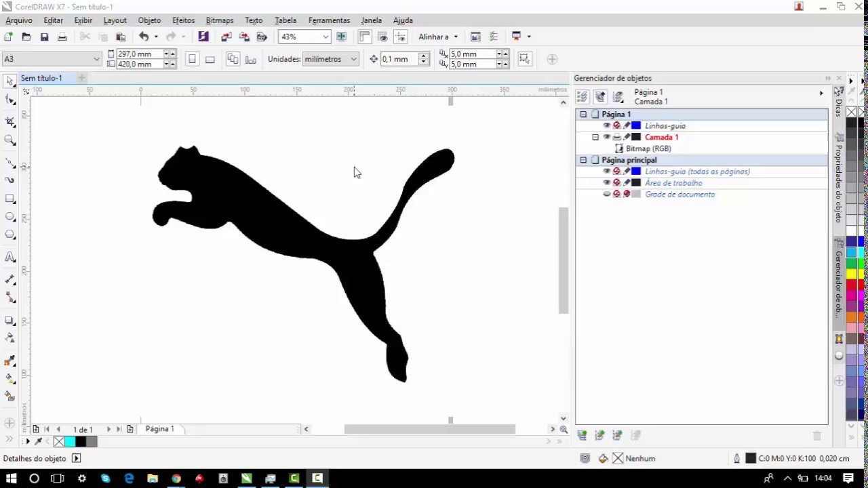Open the Unidades milímetros dropdown
The height and width of the screenshot is (488, 868).
tap(353, 59)
